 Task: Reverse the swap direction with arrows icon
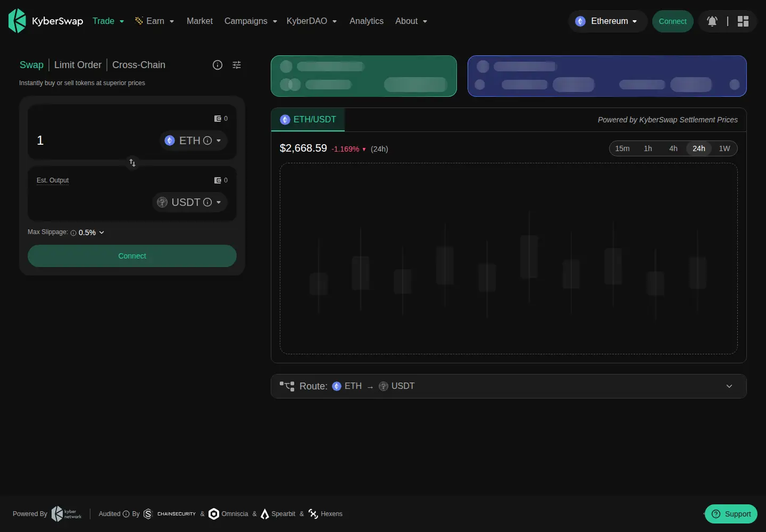pos(132,163)
